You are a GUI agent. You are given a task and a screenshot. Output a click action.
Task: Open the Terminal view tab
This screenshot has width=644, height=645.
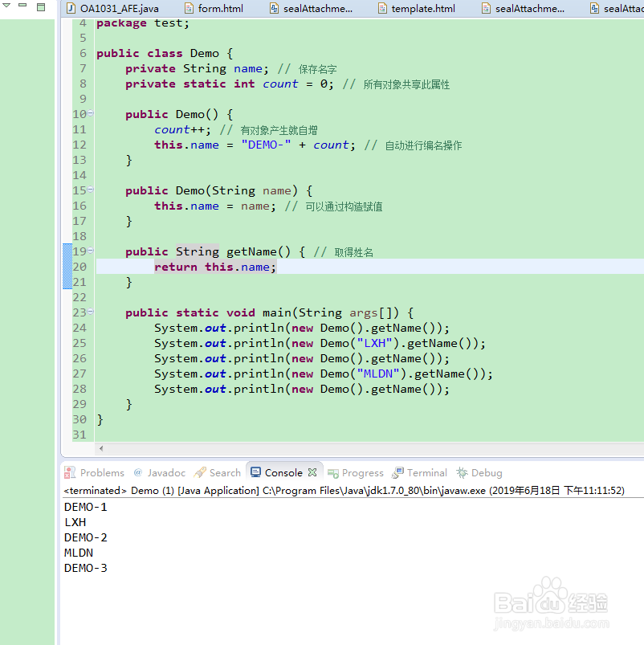pyautogui.click(x=419, y=473)
